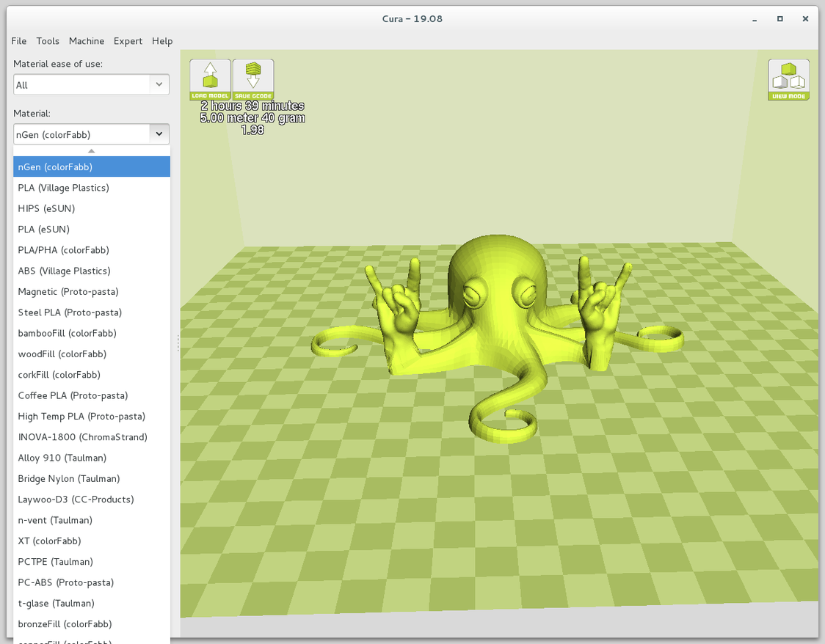The image size is (825, 644).
Task: Choose HIPS (eSUN) from the list
Action: [x=46, y=208]
